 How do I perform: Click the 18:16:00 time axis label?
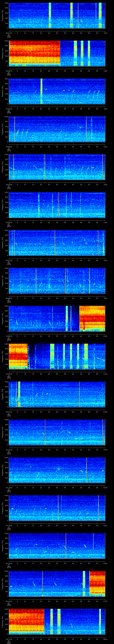[x=9, y=601]
